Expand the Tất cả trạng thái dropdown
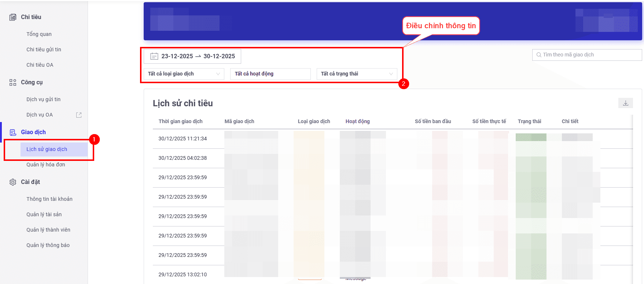This screenshot has width=644, height=284. [x=357, y=74]
